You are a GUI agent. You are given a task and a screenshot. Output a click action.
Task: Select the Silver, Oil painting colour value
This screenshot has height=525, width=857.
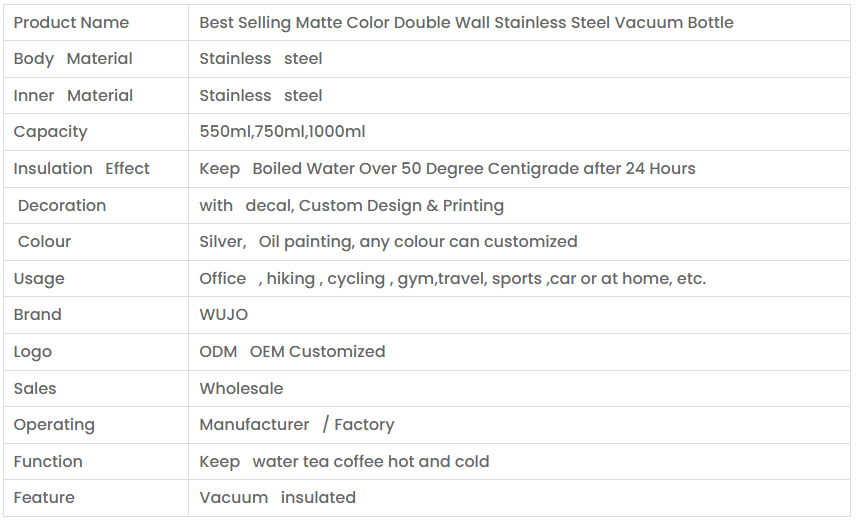click(388, 242)
